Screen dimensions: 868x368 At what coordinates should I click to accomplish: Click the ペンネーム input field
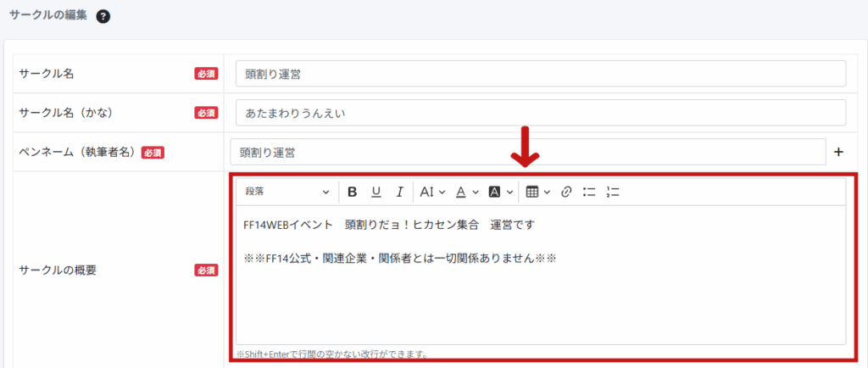526,153
